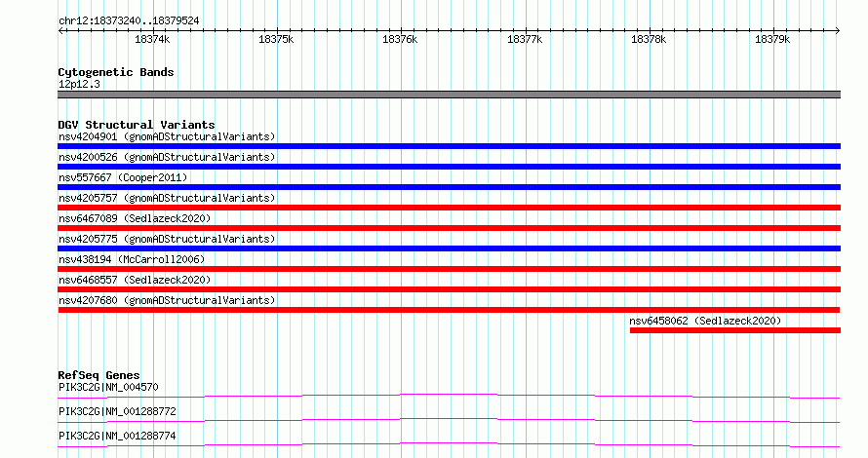
Task: Click the magenta line under PIK3C2G|NM_004570
Action: coord(449,396)
